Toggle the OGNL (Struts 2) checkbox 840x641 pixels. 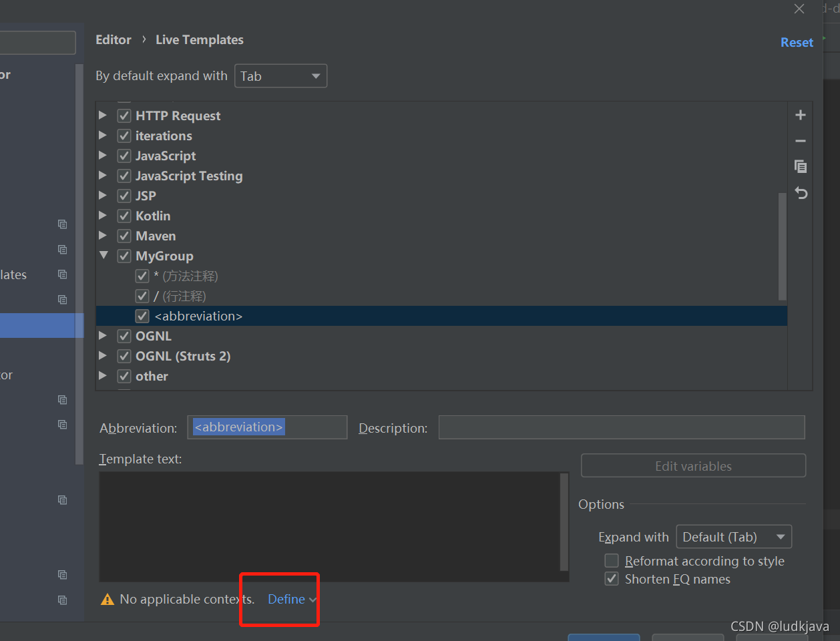click(x=124, y=356)
